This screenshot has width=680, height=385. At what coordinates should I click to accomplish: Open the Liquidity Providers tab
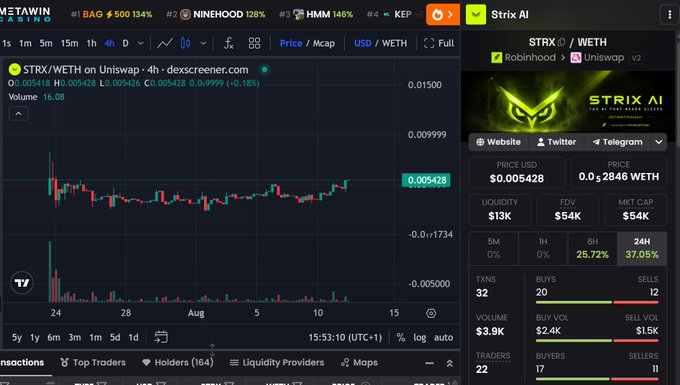(x=277, y=362)
